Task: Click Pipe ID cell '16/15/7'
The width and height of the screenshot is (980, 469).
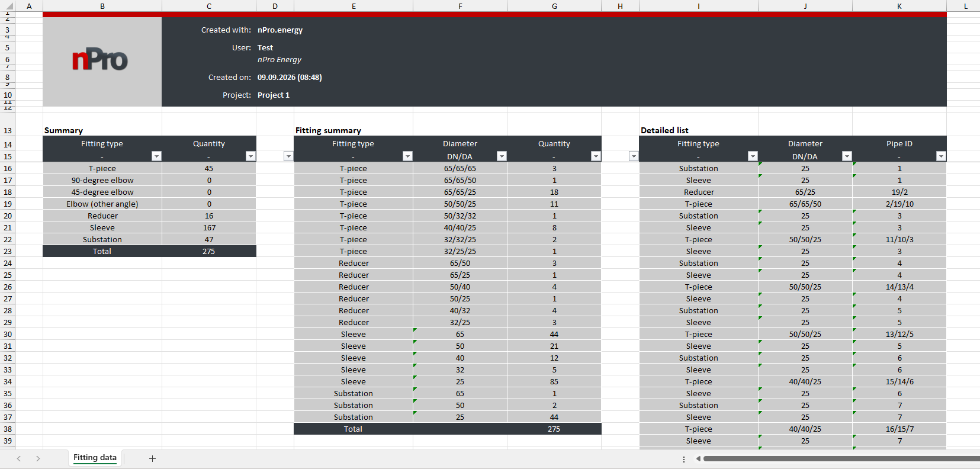Action: click(x=899, y=429)
